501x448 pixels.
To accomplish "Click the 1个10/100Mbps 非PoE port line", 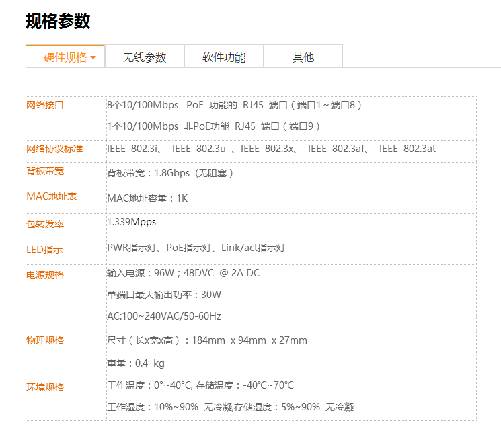I will [x=213, y=126].
